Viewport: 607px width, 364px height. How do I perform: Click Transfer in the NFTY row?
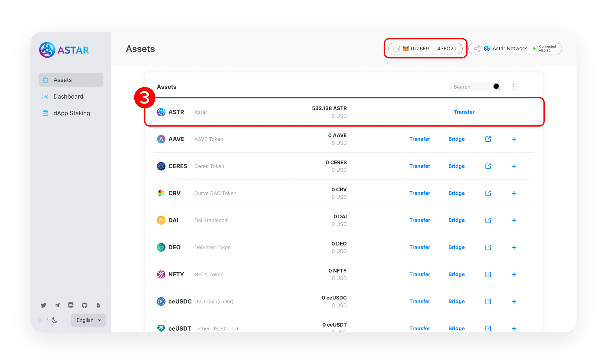(420, 274)
